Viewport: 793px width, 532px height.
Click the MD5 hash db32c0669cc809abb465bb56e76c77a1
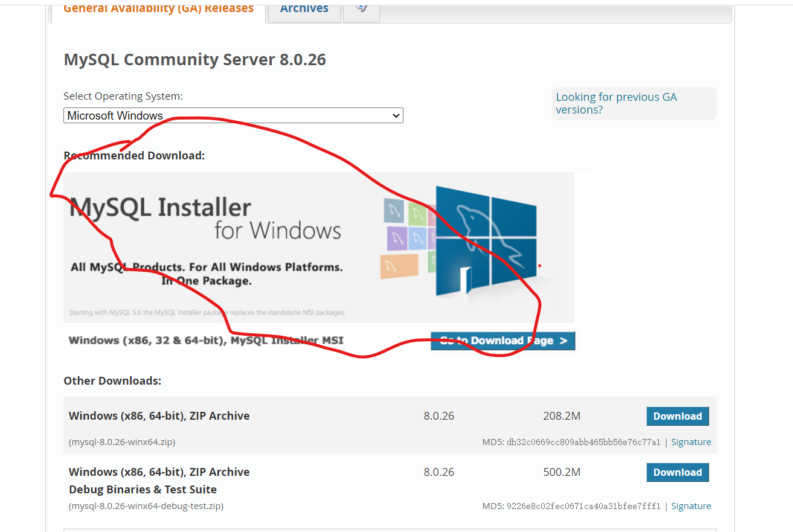583,442
